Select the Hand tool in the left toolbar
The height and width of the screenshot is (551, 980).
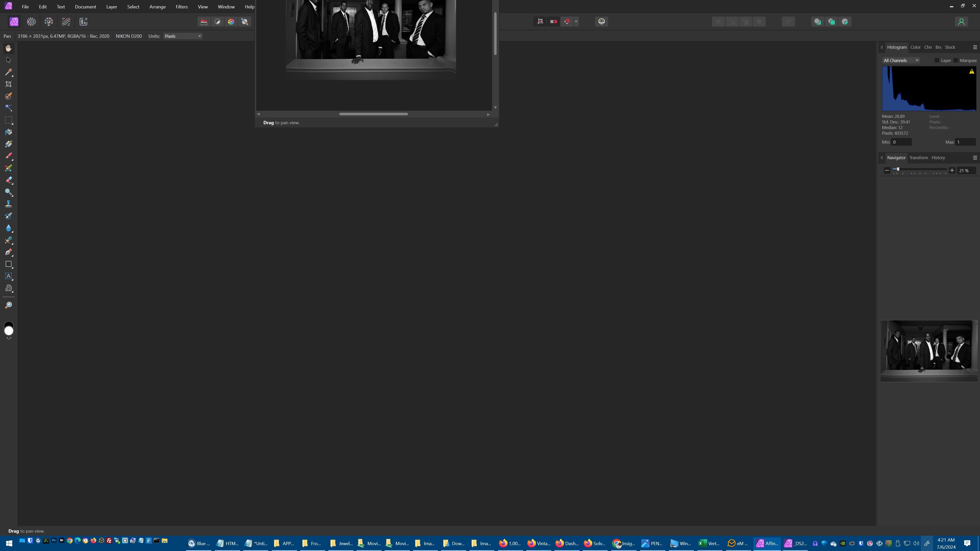pyautogui.click(x=8, y=48)
